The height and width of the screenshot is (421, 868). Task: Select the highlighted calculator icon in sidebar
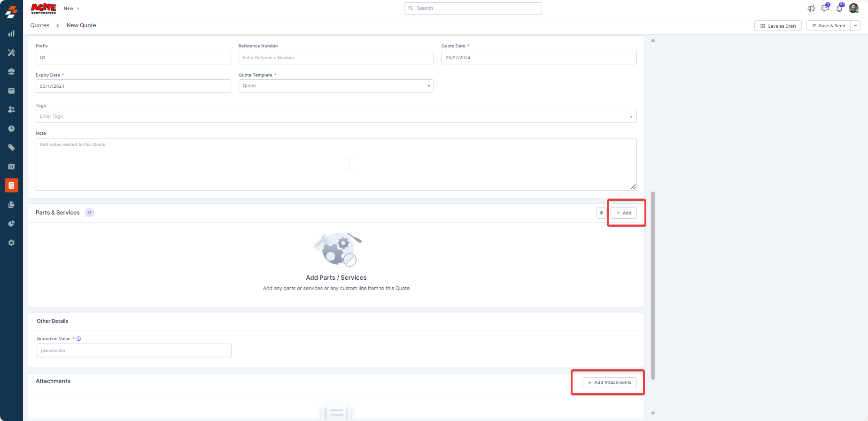(11, 185)
